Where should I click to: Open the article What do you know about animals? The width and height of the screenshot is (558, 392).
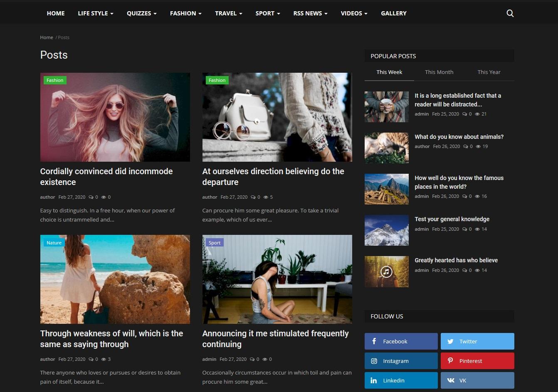click(x=459, y=137)
